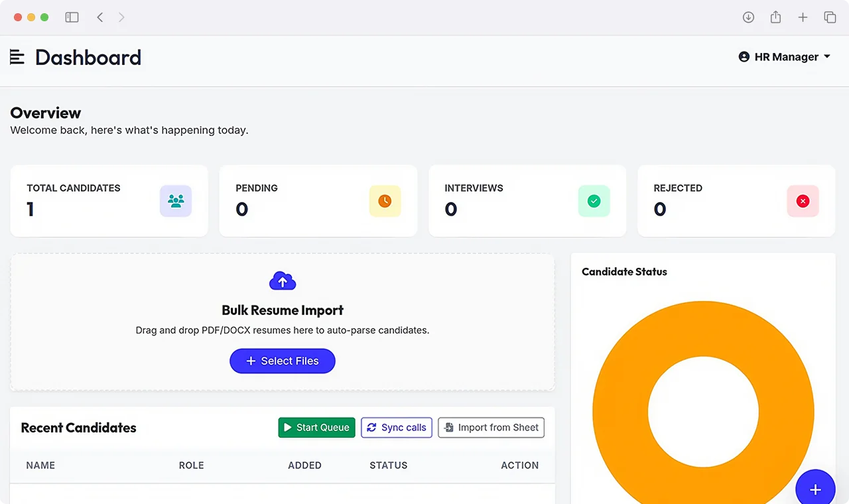Click the Bulk Resume Import heading

pyautogui.click(x=283, y=310)
